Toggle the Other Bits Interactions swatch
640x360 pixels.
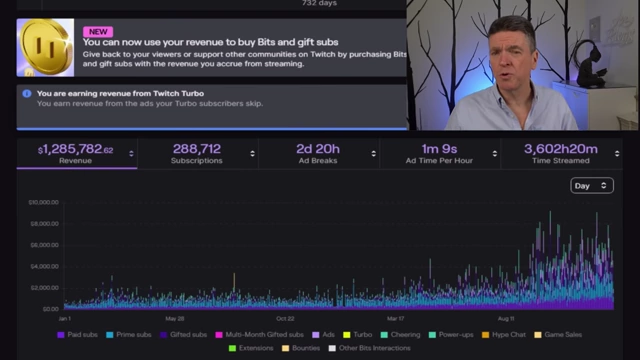pyautogui.click(x=332, y=348)
